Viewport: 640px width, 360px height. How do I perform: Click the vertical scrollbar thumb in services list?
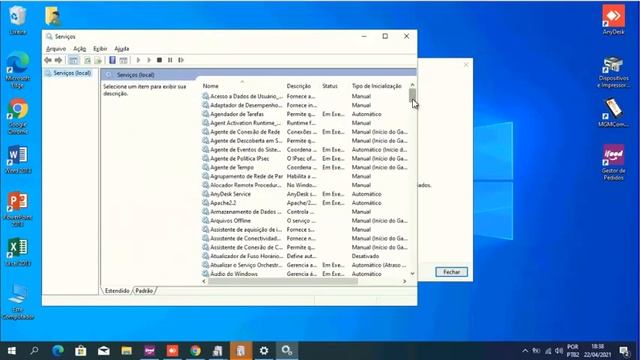pos(412,96)
